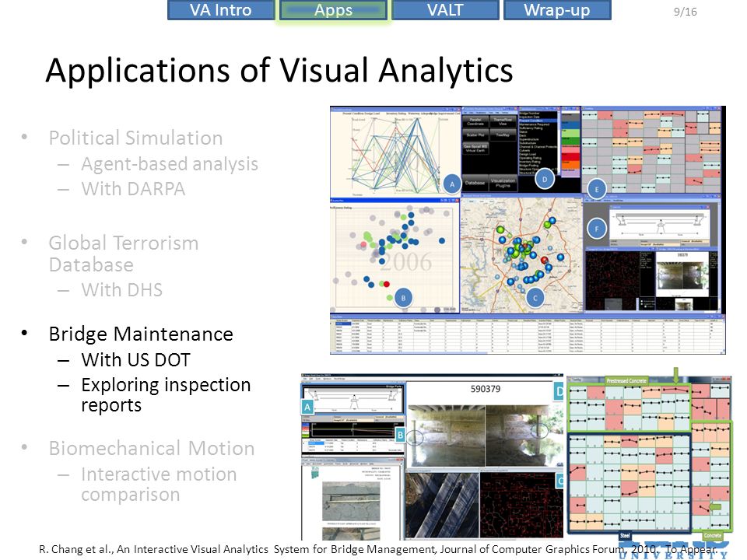This screenshot has width=747, height=560.
Task: Jump to the VALT section tab
Action: click(445, 9)
